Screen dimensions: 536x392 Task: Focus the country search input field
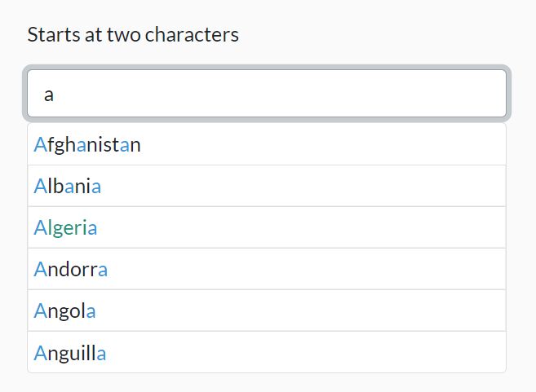[x=267, y=95]
